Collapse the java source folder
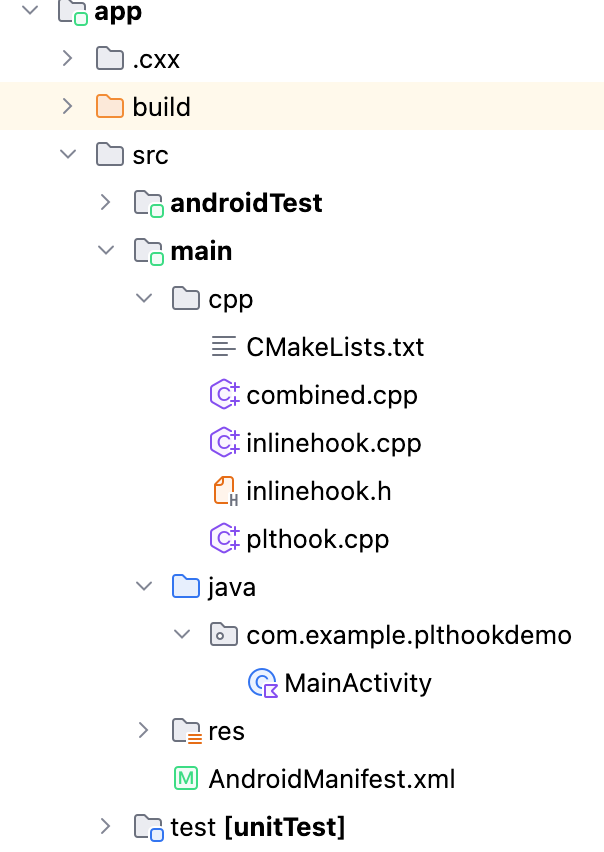Image resolution: width=604 pixels, height=852 pixels. point(143,587)
